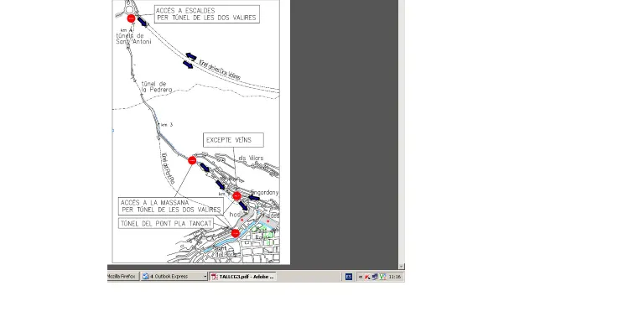Click red closure marker at map bottom
Viewport: 644px width, 322px height.
(x=236, y=233)
